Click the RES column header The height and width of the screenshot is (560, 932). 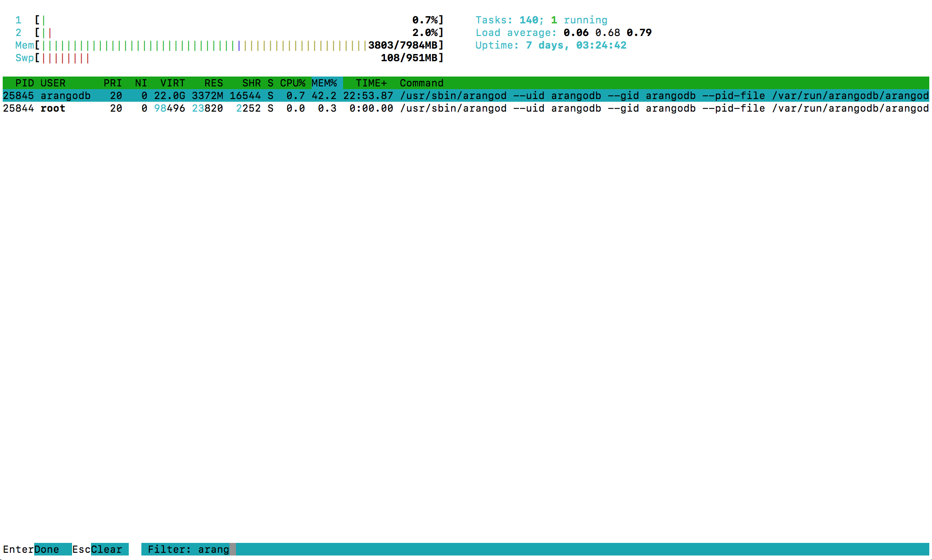pyautogui.click(x=213, y=83)
